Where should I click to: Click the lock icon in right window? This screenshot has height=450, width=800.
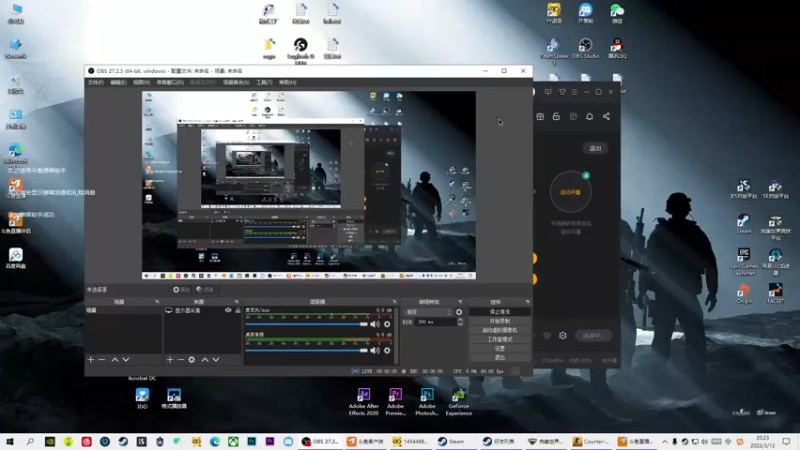[556, 116]
